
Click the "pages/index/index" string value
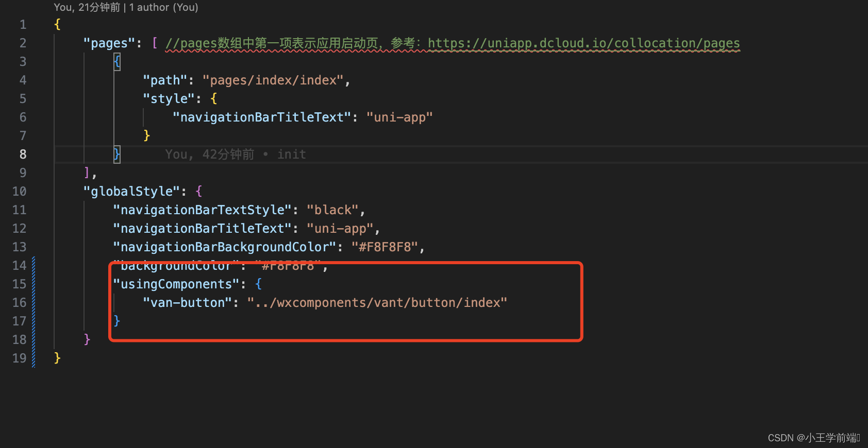pyautogui.click(x=273, y=80)
